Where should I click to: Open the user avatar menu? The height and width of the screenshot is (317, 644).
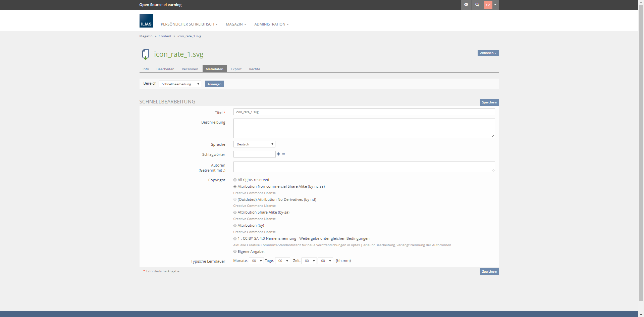(x=491, y=5)
